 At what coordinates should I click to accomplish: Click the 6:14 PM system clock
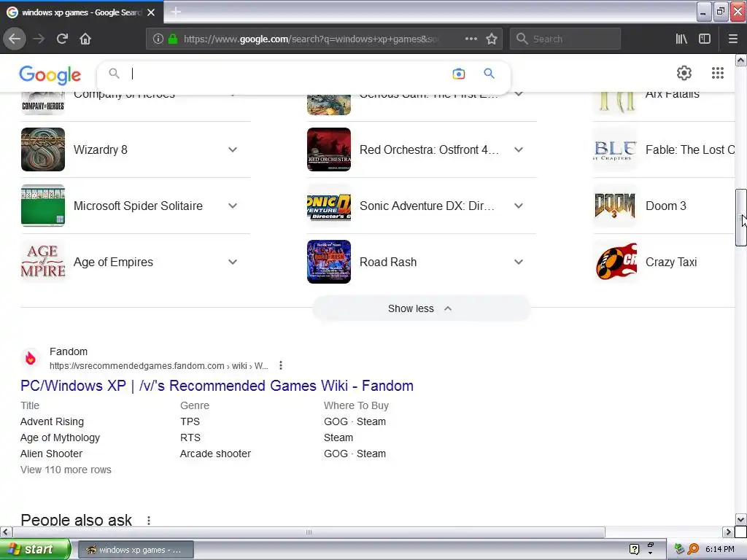(x=719, y=549)
